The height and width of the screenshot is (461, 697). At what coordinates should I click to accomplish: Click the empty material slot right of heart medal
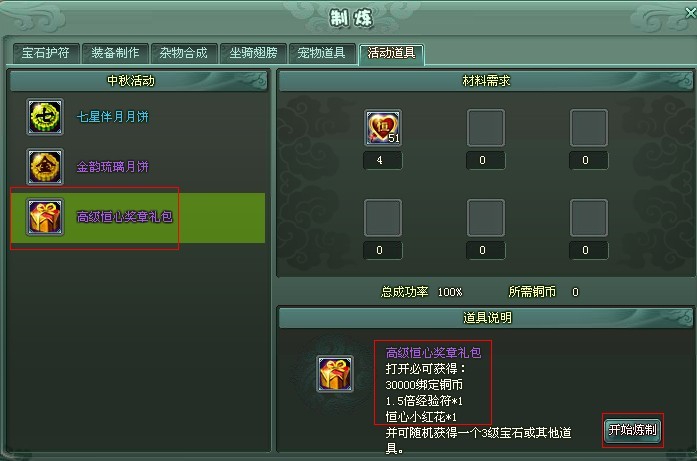[x=485, y=128]
